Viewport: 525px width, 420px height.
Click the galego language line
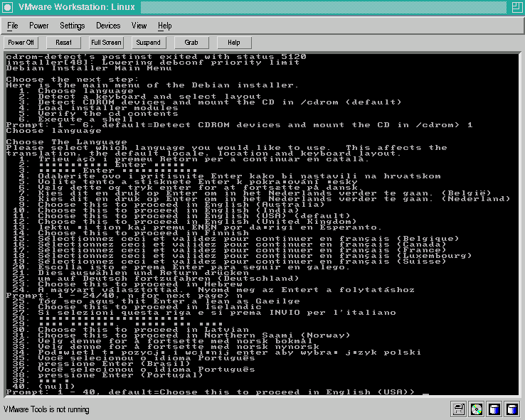point(181,266)
